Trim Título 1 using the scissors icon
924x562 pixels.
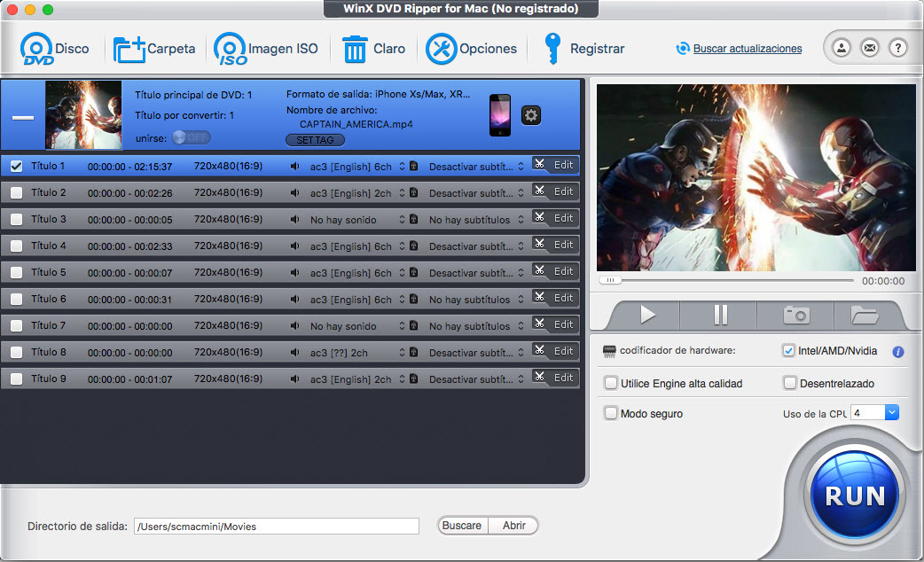point(538,165)
